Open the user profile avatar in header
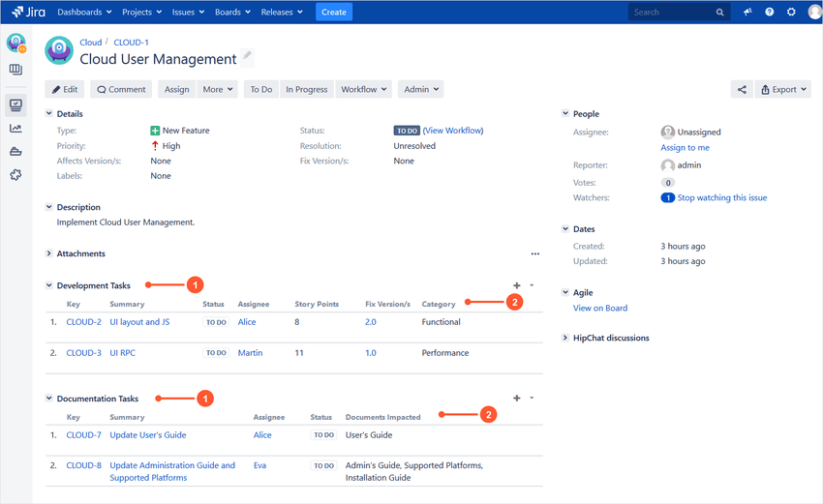 point(815,12)
